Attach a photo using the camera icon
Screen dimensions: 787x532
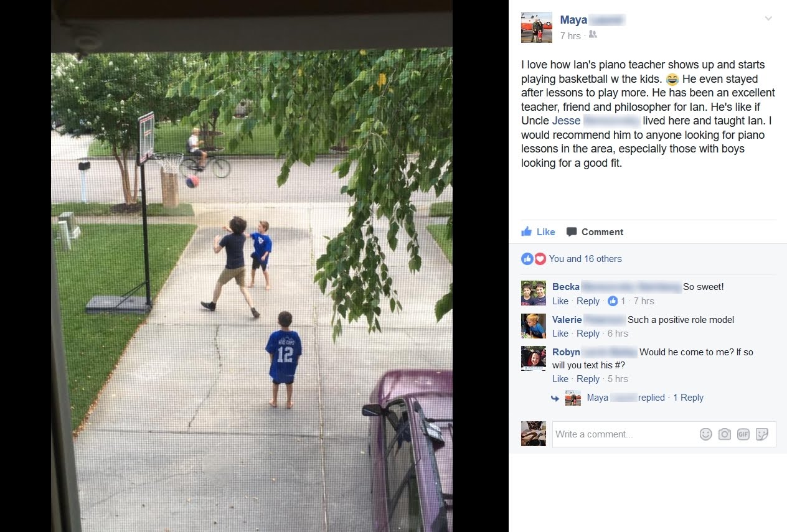724,434
